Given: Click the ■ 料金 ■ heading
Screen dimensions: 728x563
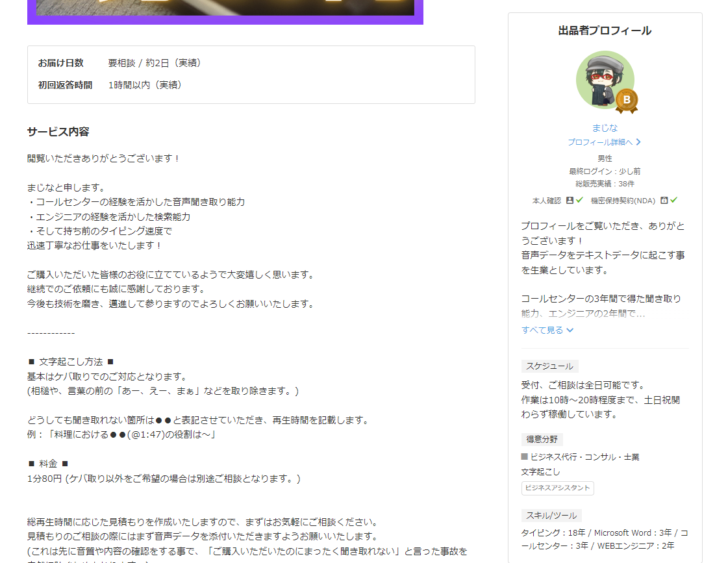Looking at the screenshot, I should (48, 464).
